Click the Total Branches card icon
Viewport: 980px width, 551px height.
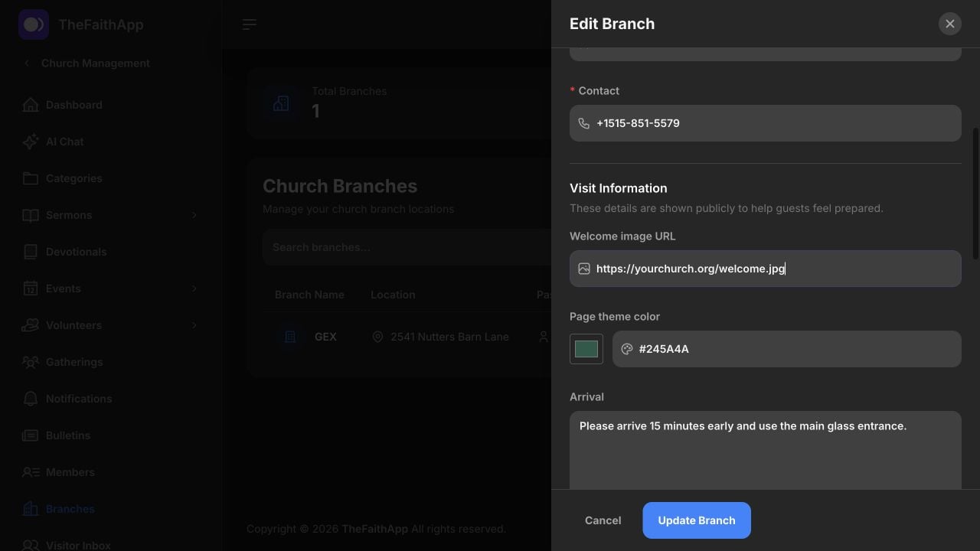(281, 103)
